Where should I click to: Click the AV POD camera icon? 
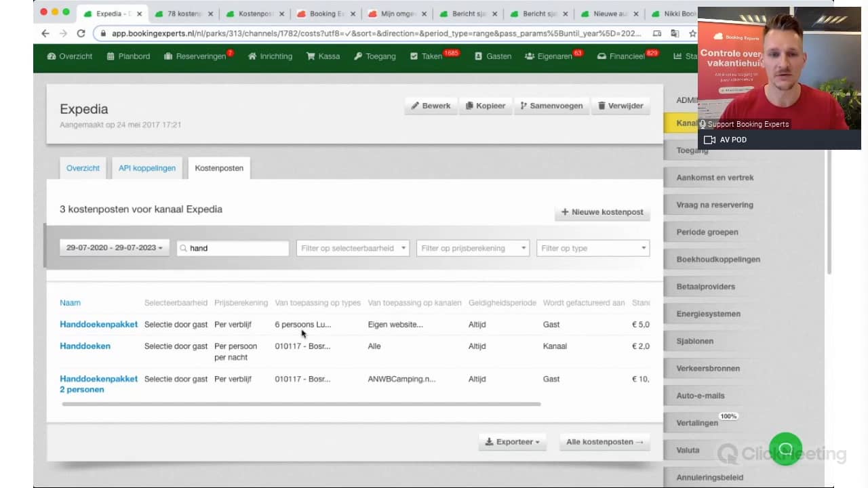pos(709,140)
